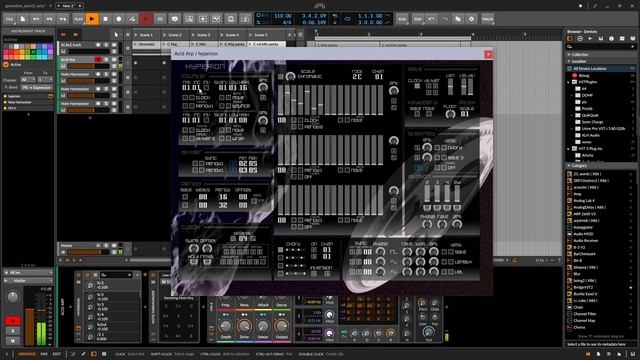Collapse the VSTPlugins folder
The image size is (640, 360).
coord(569,82)
